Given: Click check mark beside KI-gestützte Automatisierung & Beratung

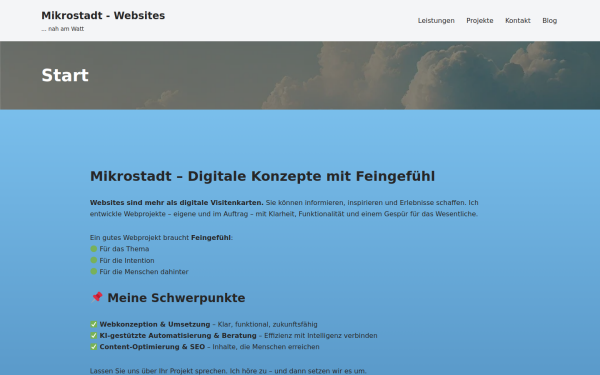Looking at the screenshot, I should 94,336.
